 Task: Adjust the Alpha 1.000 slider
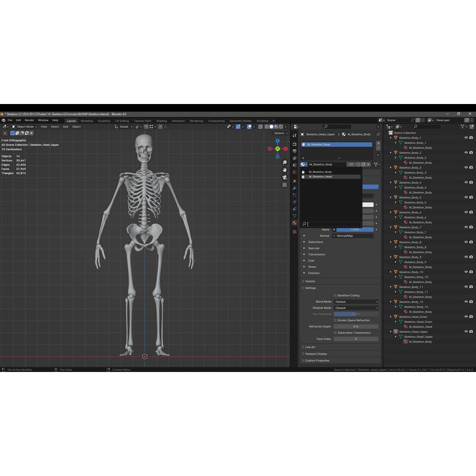pyautogui.click(x=355, y=230)
